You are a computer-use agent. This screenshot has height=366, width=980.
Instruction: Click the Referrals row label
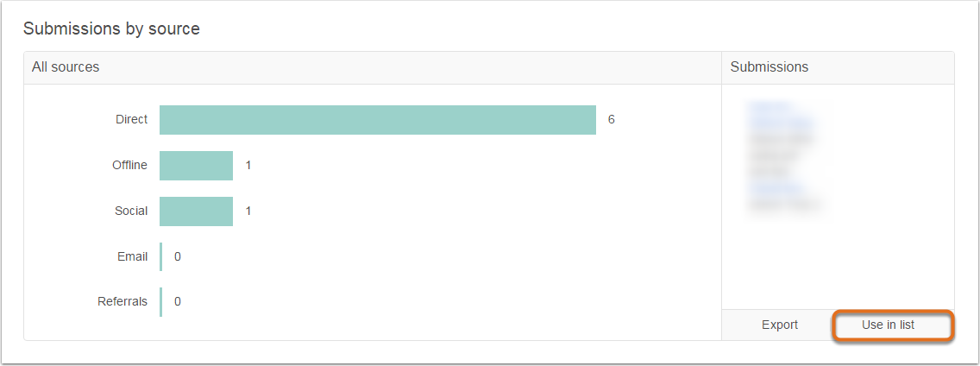click(x=122, y=301)
